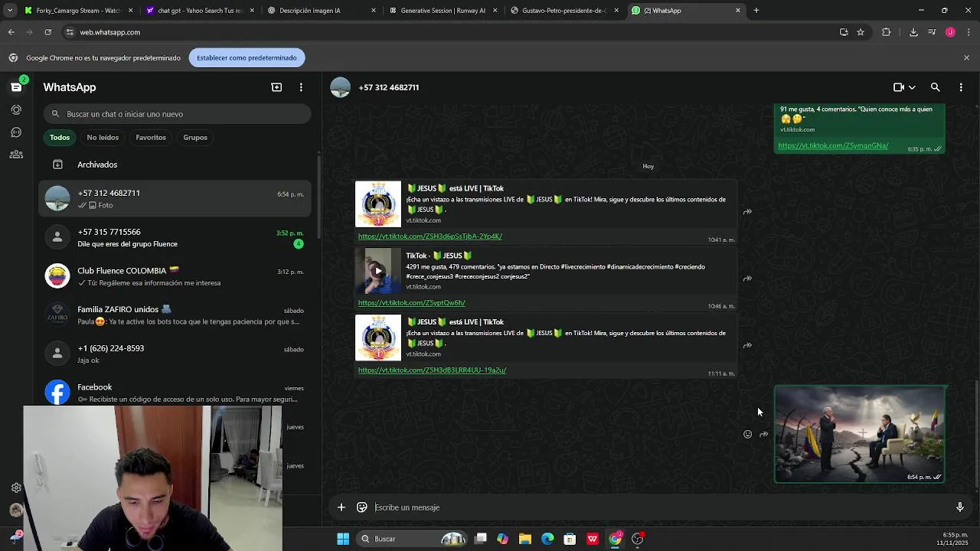
Task: Install WhatsApp app icon in address bar
Action: 844,32
